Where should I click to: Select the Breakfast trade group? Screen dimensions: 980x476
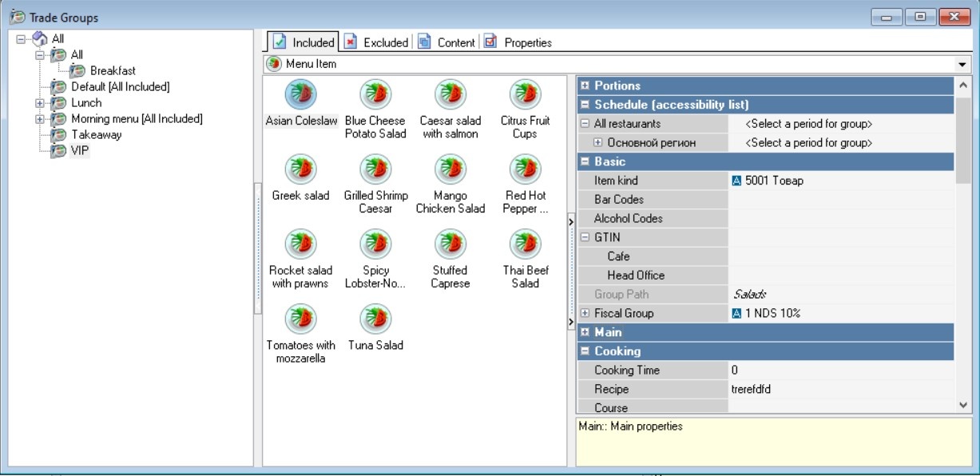coord(113,71)
